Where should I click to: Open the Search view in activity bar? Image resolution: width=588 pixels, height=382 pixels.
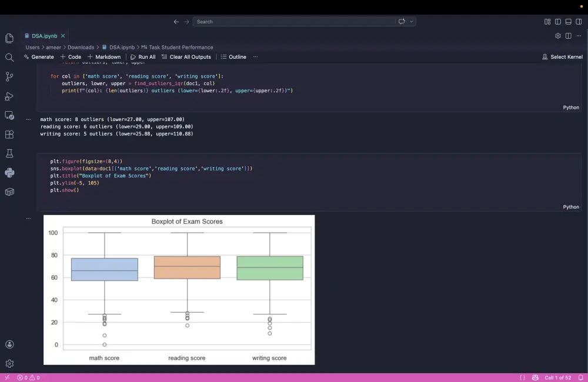[x=9, y=58]
